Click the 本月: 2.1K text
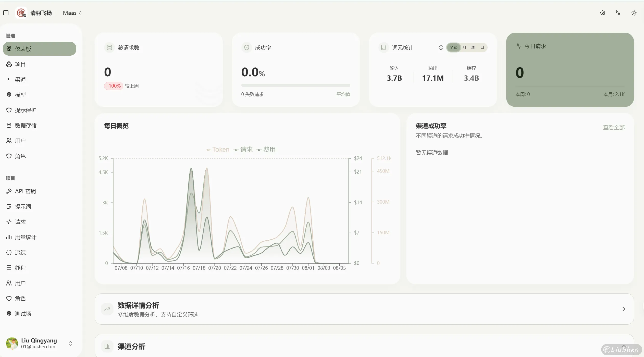The height and width of the screenshot is (357, 644). pyautogui.click(x=614, y=94)
